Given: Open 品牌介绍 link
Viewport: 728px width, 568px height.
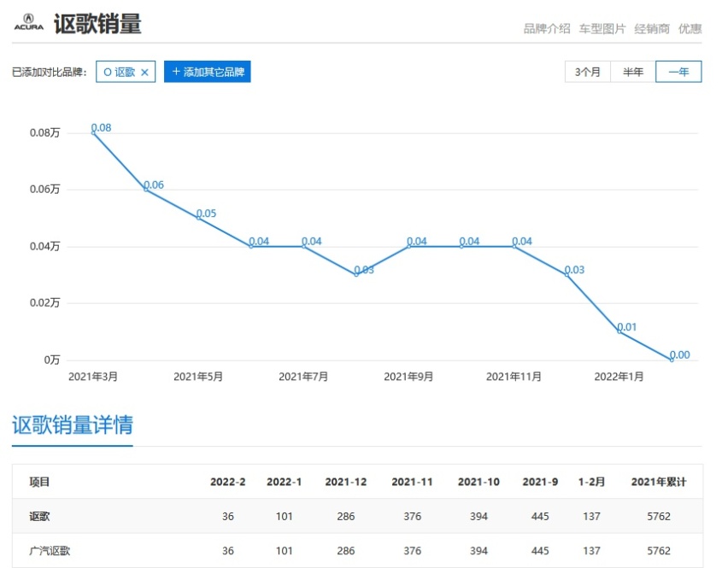Looking at the screenshot, I should point(547,29).
